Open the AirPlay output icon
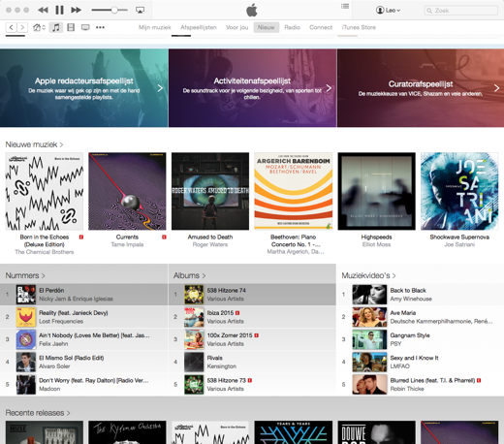 pos(140,10)
